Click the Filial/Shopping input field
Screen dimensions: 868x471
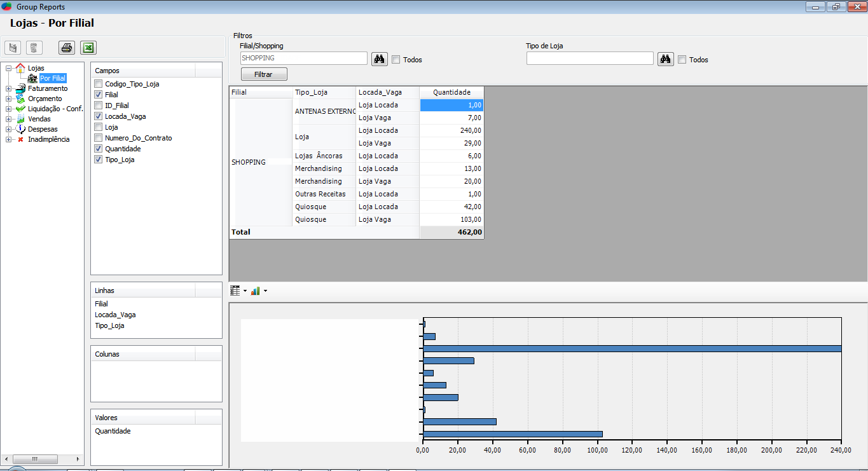pos(304,58)
